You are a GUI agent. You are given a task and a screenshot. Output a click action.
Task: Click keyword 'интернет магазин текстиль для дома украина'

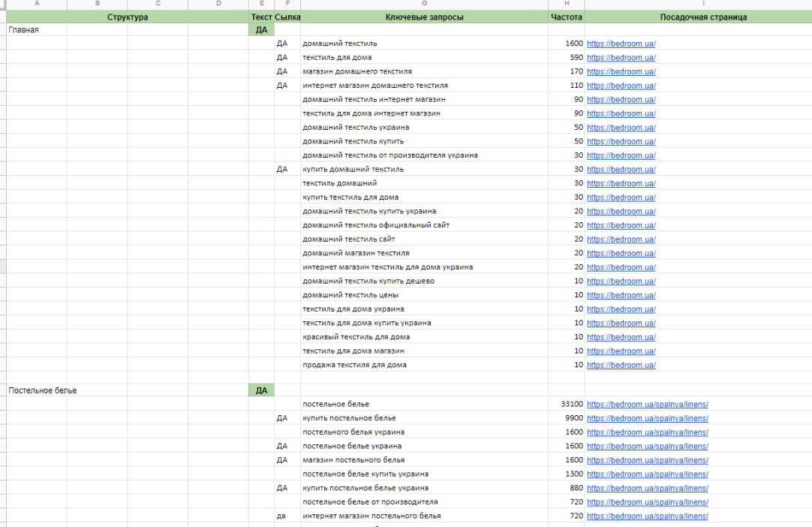[x=387, y=267]
